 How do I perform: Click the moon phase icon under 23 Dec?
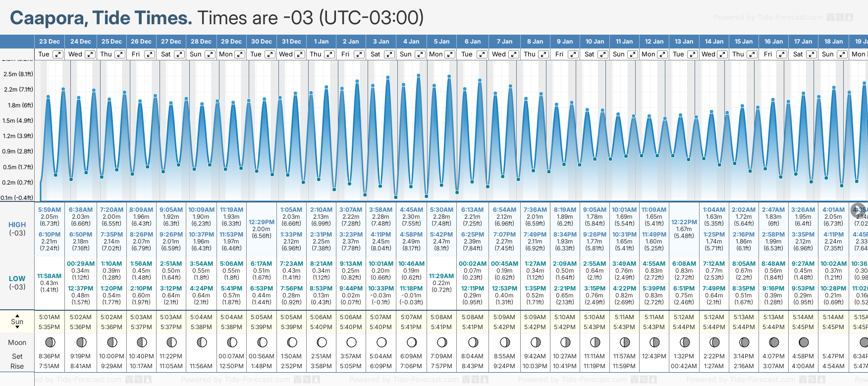click(x=50, y=342)
